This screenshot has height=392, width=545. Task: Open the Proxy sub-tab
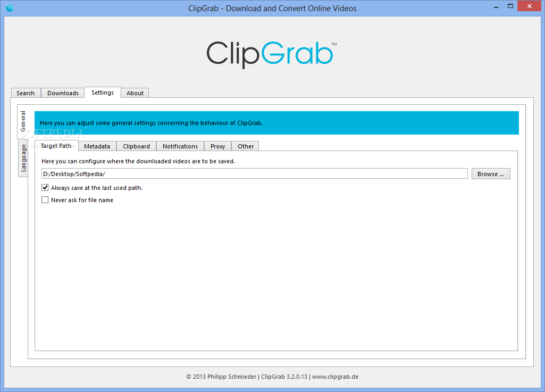coord(217,146)
